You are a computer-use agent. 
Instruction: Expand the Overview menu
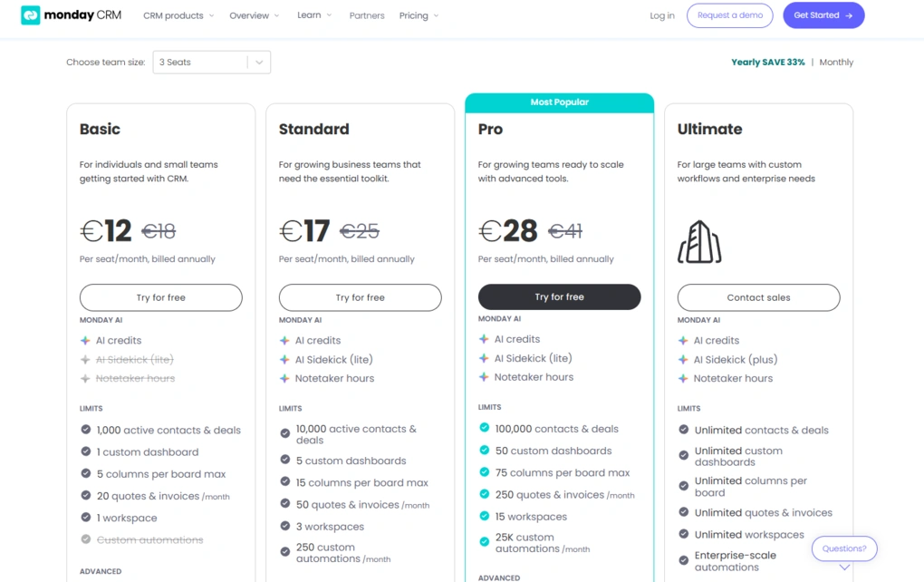point(254,15)
